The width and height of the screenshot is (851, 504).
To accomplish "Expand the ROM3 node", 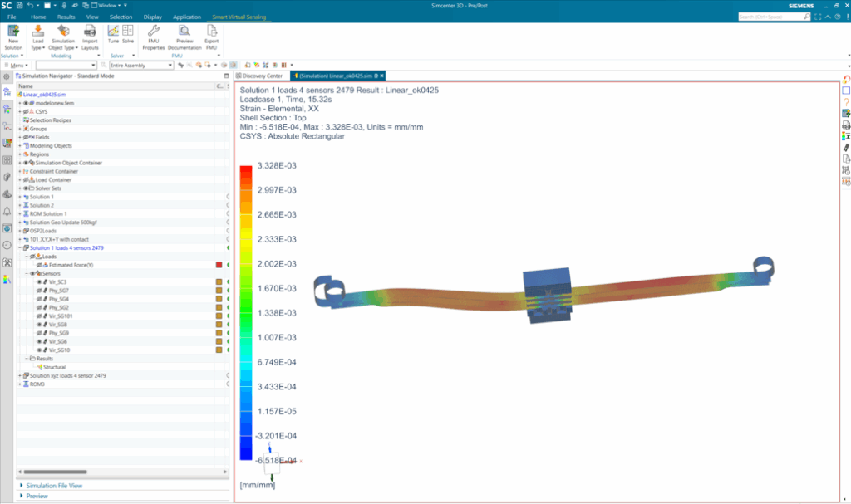I will click(x=20, y=384).
